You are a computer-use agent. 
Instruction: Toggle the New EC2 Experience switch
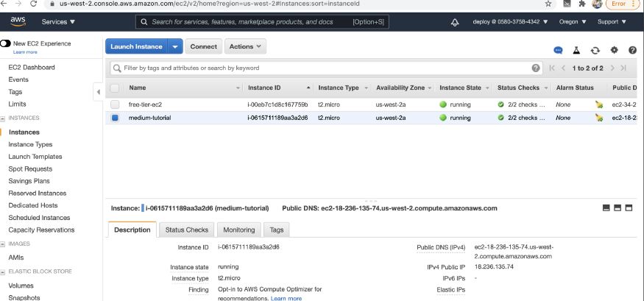(x=7, y=43)
